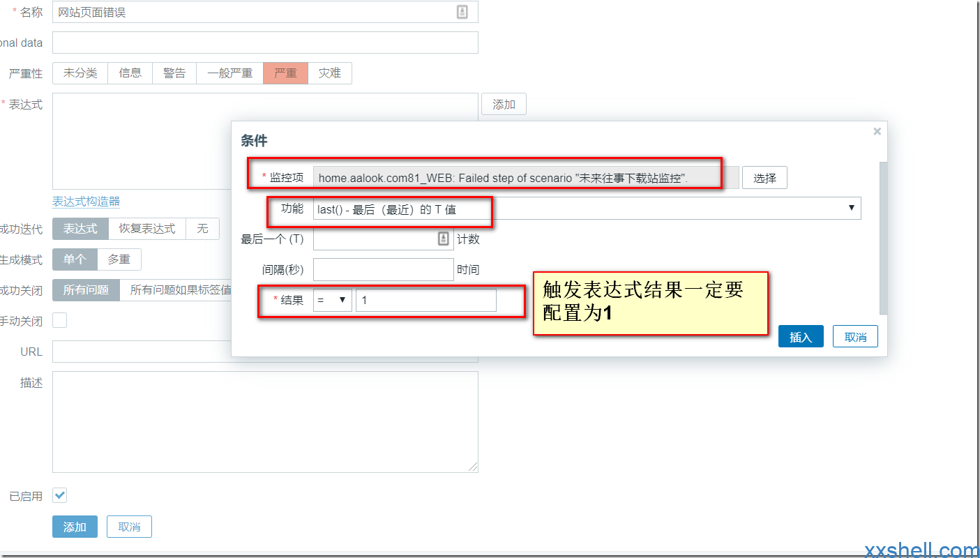The width and height of the screenshot is (980, 558).
Task: Toggle the 手动关闭 checkbox
Action: point(60,320)
